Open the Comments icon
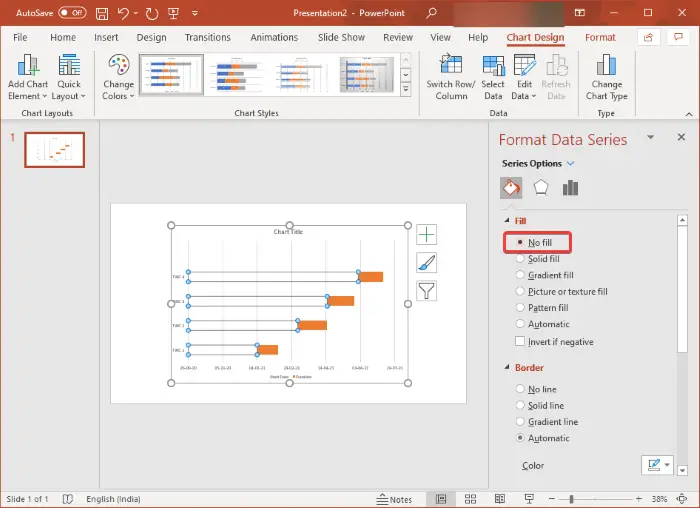Screen dimensions: 700x508 coord(679,37)
